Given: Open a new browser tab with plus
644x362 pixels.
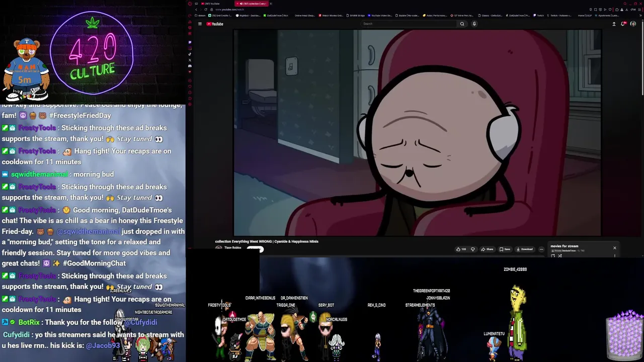Looking at the screenshot, I should coord(271,4).
